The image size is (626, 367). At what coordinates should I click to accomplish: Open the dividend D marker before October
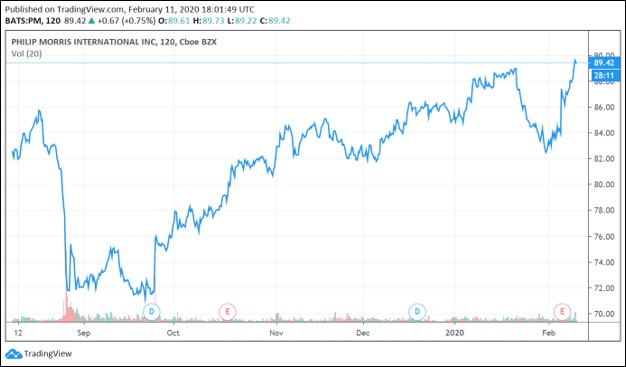tap(151, 311)
